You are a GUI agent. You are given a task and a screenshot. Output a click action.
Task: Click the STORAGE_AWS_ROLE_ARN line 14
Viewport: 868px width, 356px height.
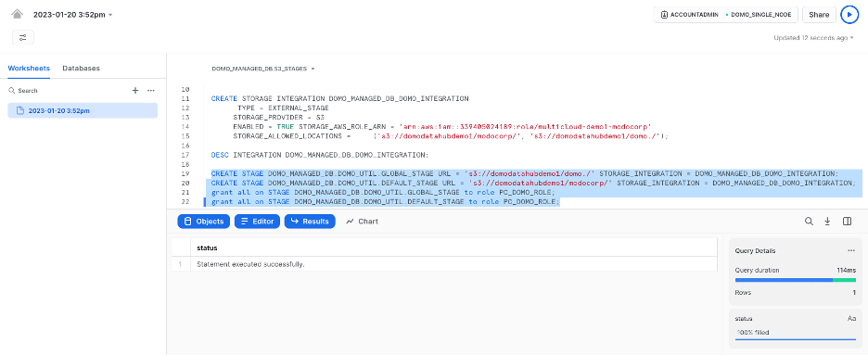tap(441, 127)
